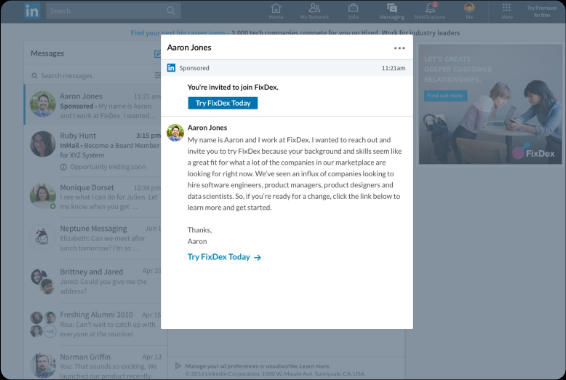
Task: Open Freshing Alumni 2010 group conversation
Action: [x=93, y=324]
